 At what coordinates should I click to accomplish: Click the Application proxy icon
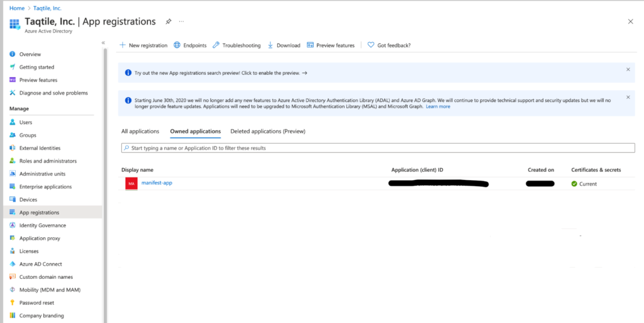pos(13,239)
